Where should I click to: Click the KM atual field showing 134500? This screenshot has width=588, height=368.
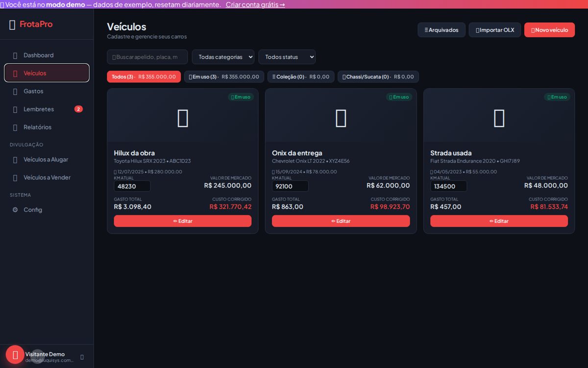point(448,186)
